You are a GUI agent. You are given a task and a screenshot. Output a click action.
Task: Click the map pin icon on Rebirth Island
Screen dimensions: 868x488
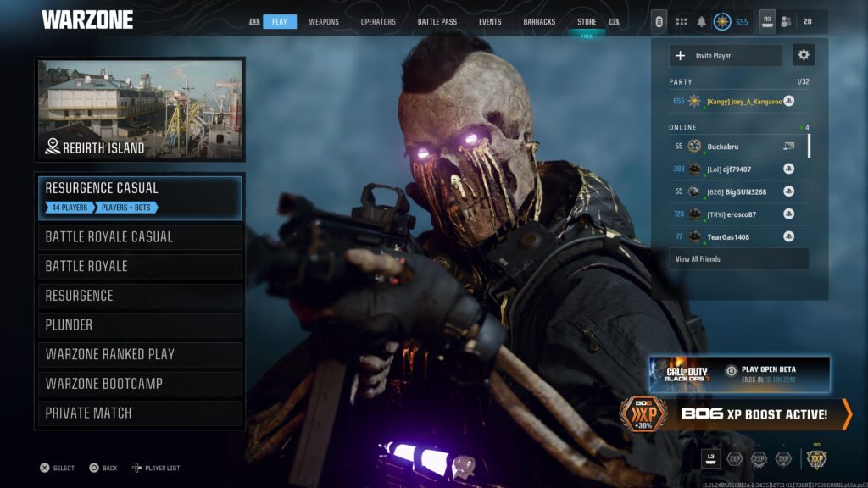tap(53, 146)
